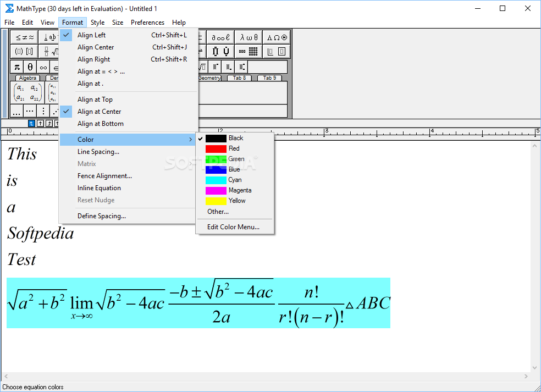
Task: Switch to Tab 8
Action: [240, 78]
